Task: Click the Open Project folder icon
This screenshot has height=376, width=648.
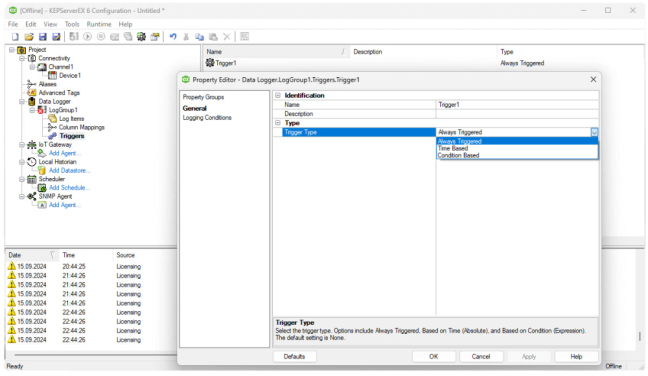Action: pos(29,37)
